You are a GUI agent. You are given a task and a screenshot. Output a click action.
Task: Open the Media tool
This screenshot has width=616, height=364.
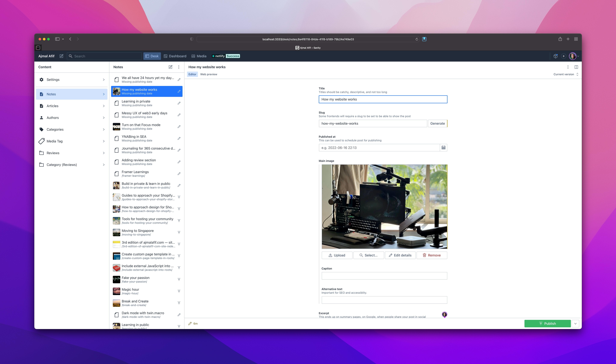click(x=199, y=56)
